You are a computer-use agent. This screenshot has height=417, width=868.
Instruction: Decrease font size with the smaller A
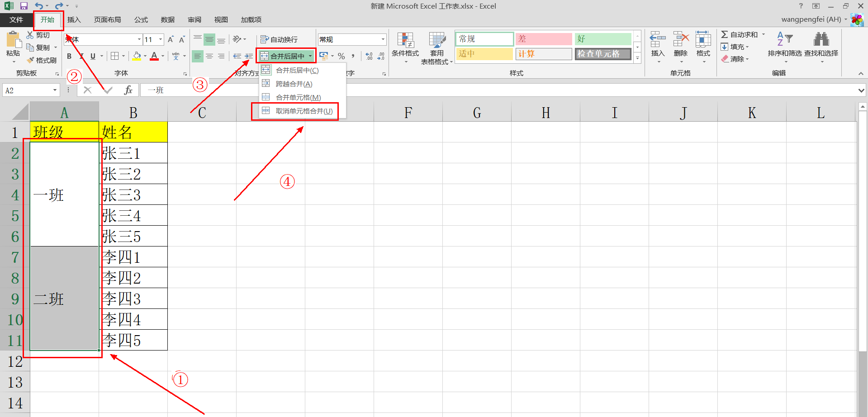pyautogui.click(x=182, y=40)
